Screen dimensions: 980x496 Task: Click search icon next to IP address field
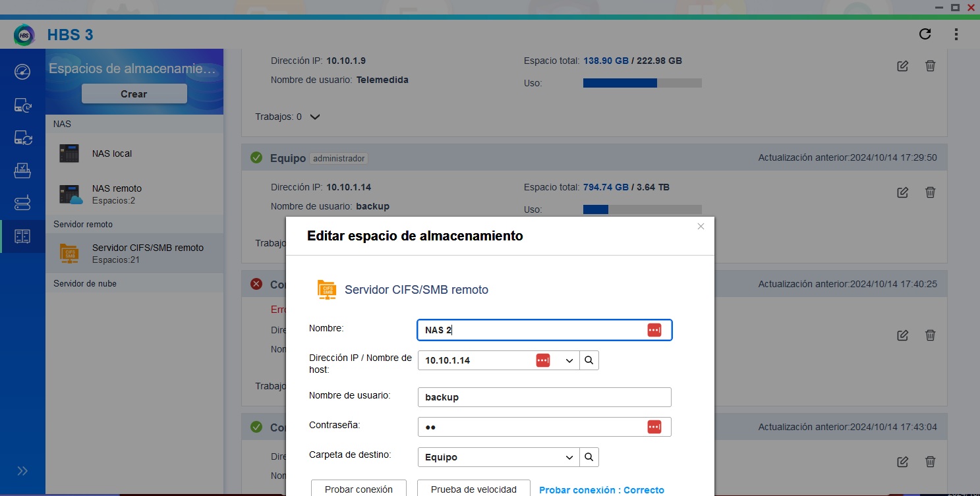(589, 360)
